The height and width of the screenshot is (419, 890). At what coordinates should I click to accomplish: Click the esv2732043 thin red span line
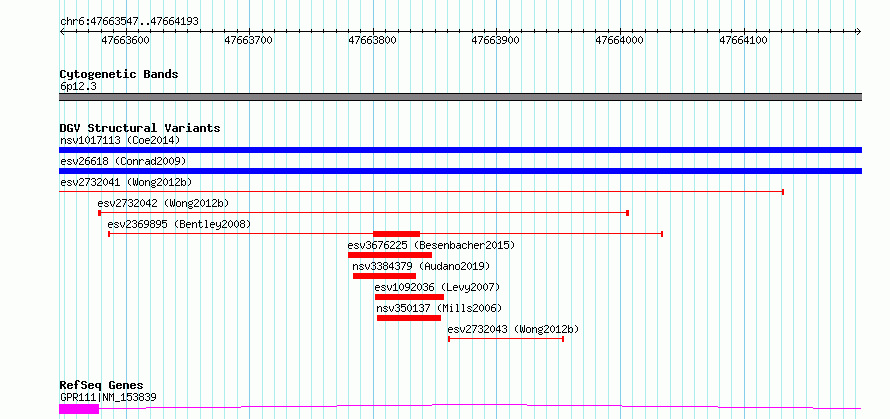[x=506, y=339]
